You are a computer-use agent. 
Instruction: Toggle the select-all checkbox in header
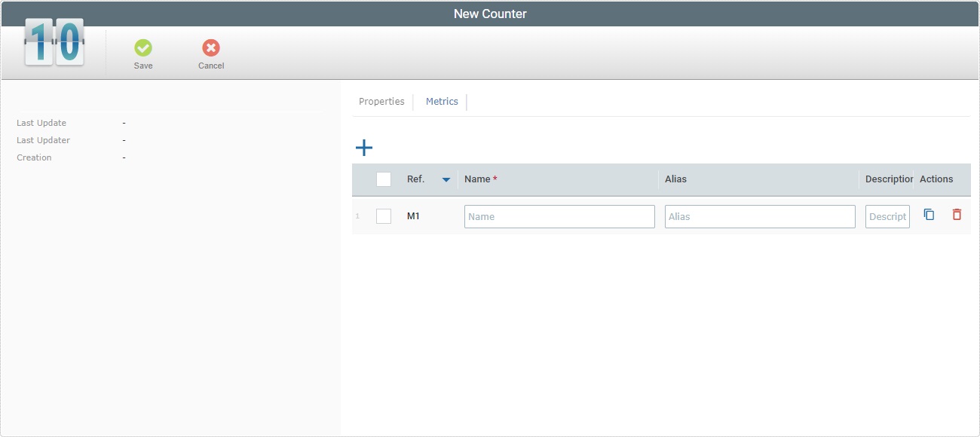384,179
